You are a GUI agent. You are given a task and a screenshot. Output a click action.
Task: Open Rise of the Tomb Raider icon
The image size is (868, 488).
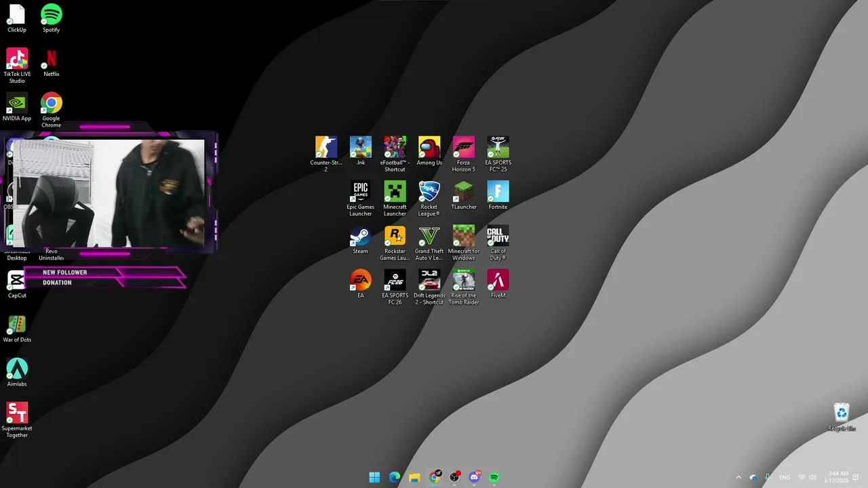(464, 287)
